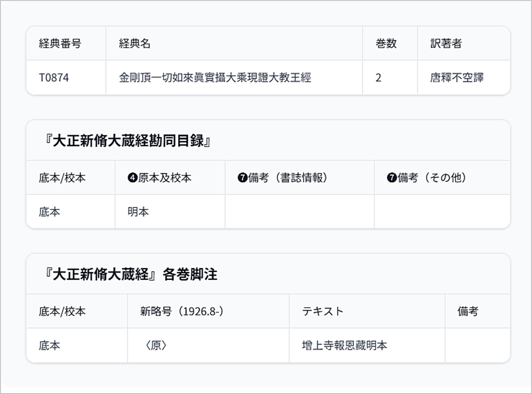Click the 『大正新脩大蔵経』各巻脚注 section heading
The height and width of the screenshot is (394, 532).
point(130,275)
